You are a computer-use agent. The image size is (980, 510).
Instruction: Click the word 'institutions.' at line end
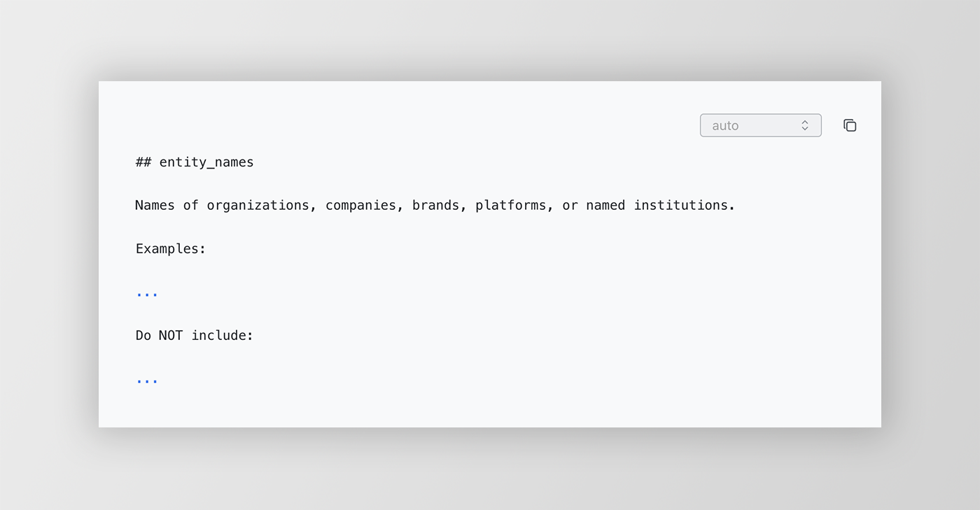685,205
